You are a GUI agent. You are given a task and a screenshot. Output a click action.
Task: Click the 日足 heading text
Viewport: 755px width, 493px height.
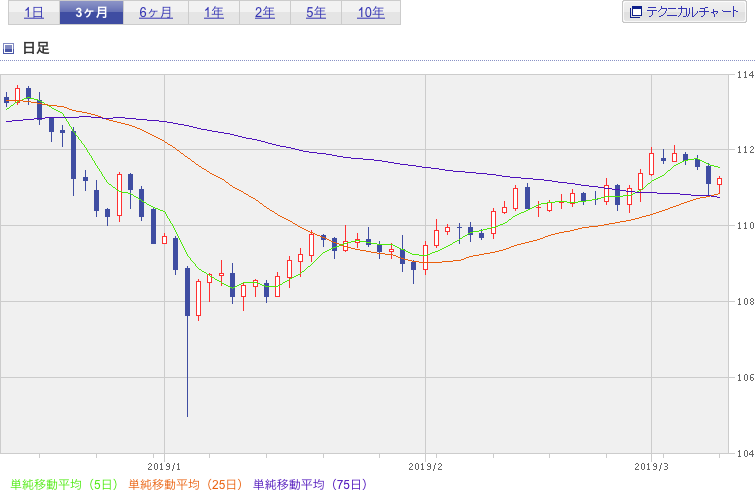[x=36, y=48]
